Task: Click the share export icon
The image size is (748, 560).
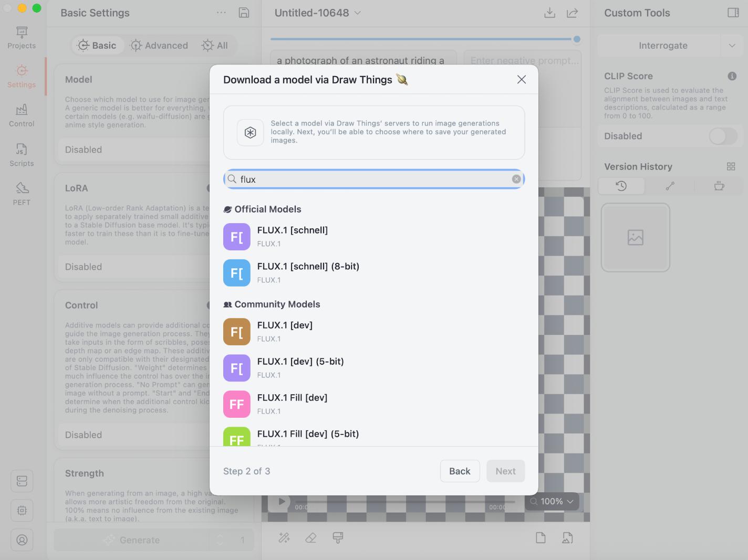Action: click(x=573, y=13)
